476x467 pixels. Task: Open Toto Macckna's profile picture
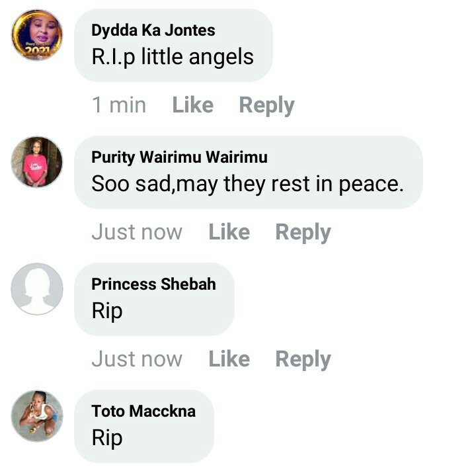coord(37,415)
